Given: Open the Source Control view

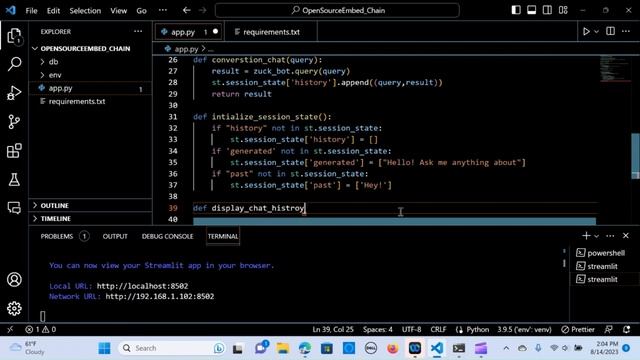Looking at the screenshot, I should (x=14, y=122).
